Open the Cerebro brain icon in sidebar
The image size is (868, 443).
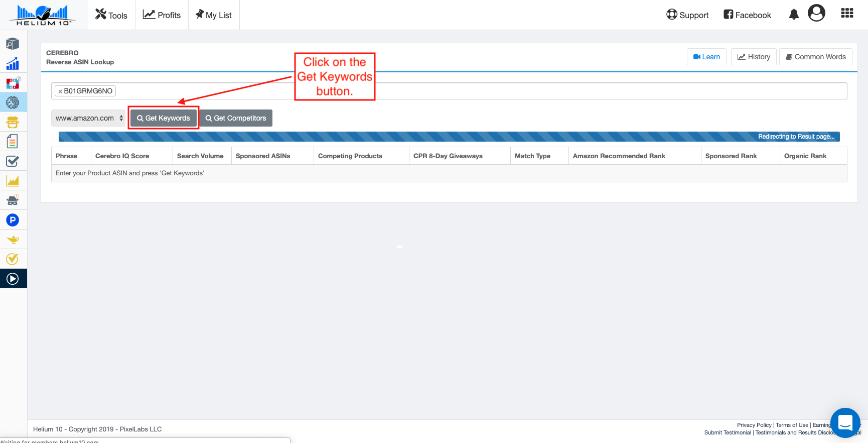click(13, 102)
